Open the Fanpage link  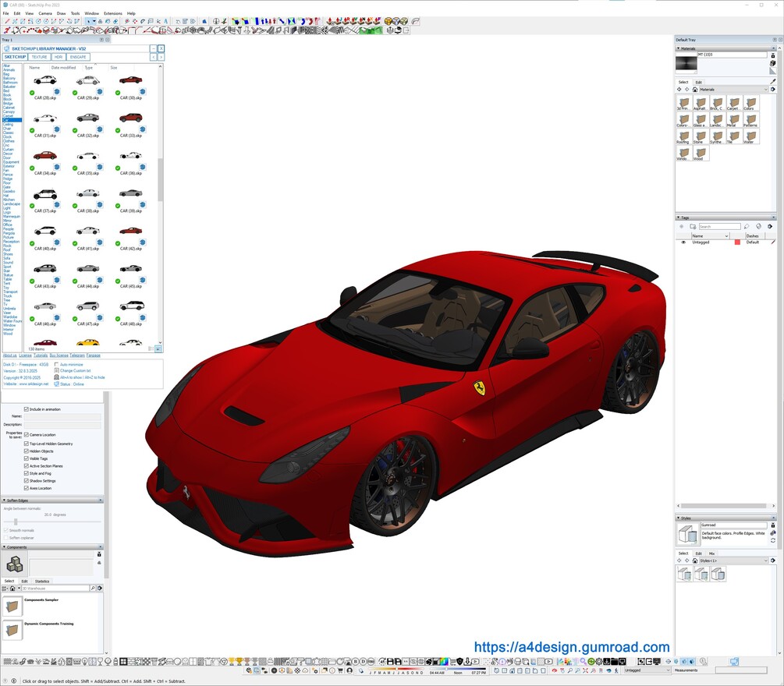tap(94, 355)
